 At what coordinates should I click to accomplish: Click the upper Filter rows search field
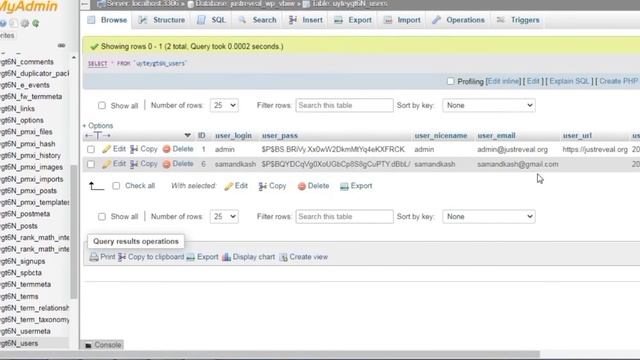(x=344, y=105)
